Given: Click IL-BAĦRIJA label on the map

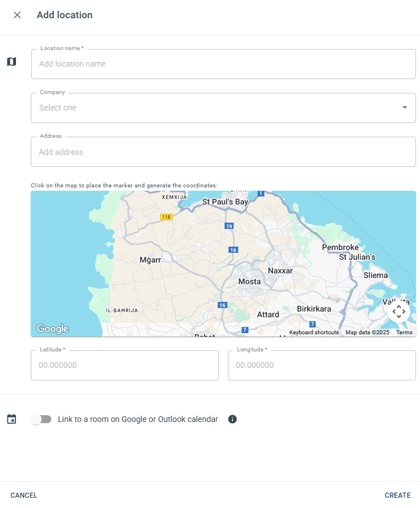Looking at the screenshot, I should tap(122, 310).
